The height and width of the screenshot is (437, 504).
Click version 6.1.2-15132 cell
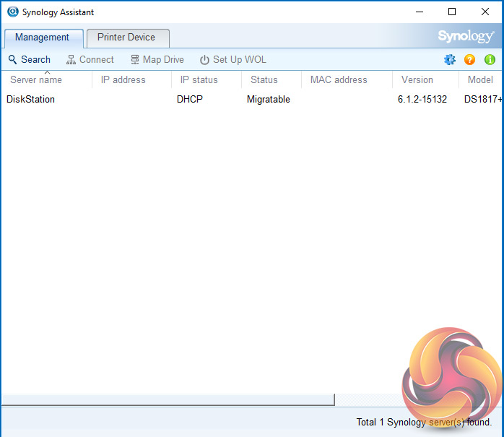(422, 100)
